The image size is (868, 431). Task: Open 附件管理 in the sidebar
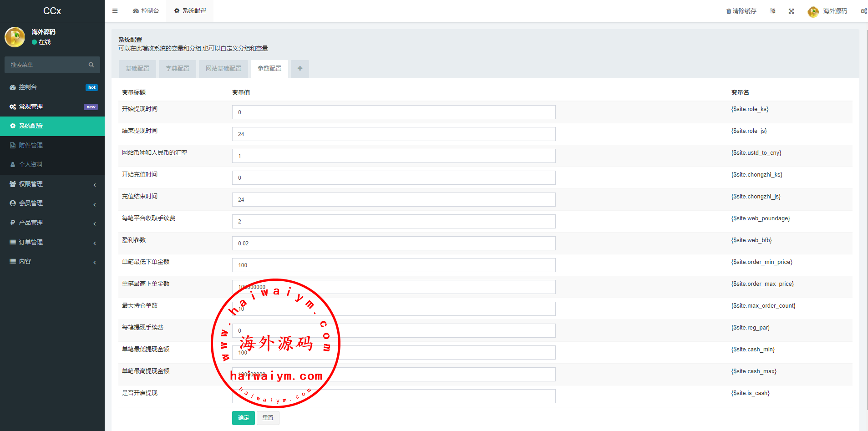pyautogui.click(x=30, y=145)
